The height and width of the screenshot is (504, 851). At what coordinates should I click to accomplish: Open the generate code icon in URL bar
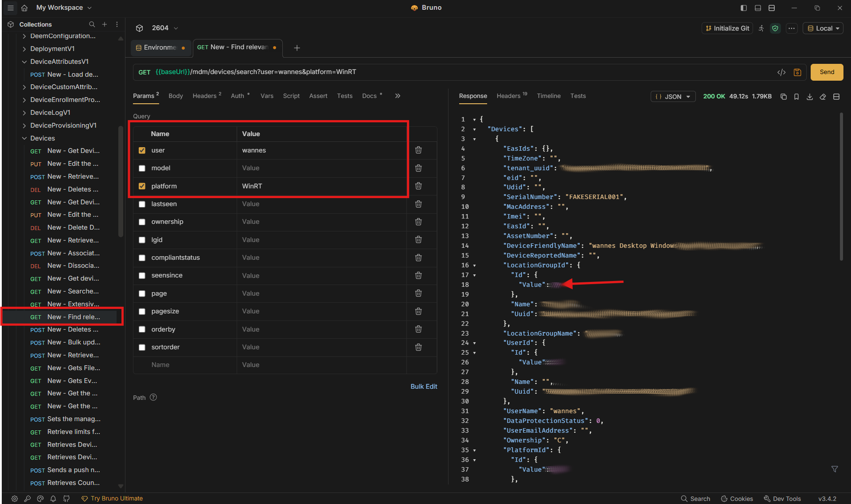(781, 72)
